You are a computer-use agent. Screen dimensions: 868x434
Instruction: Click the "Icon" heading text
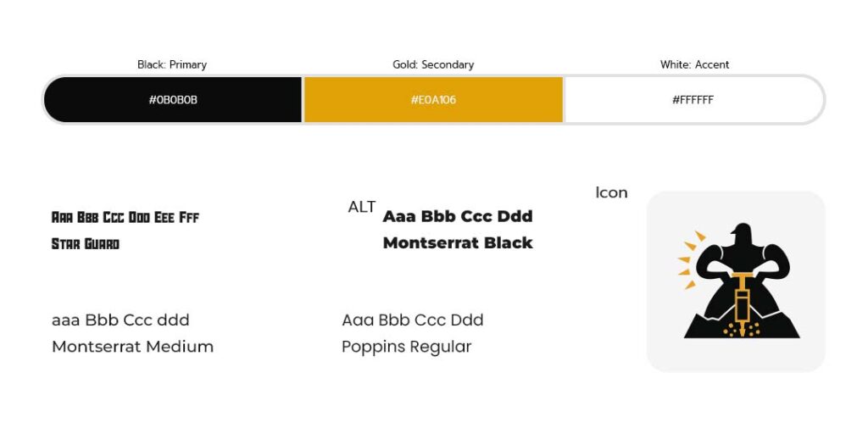point(611,193)
